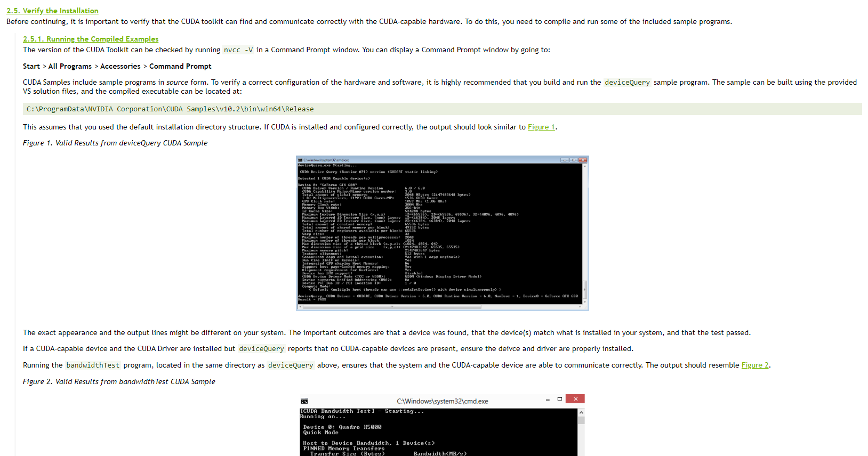Click the 'C:\Windows\system32\cmd.exe' window title

[x=443, y=401]
